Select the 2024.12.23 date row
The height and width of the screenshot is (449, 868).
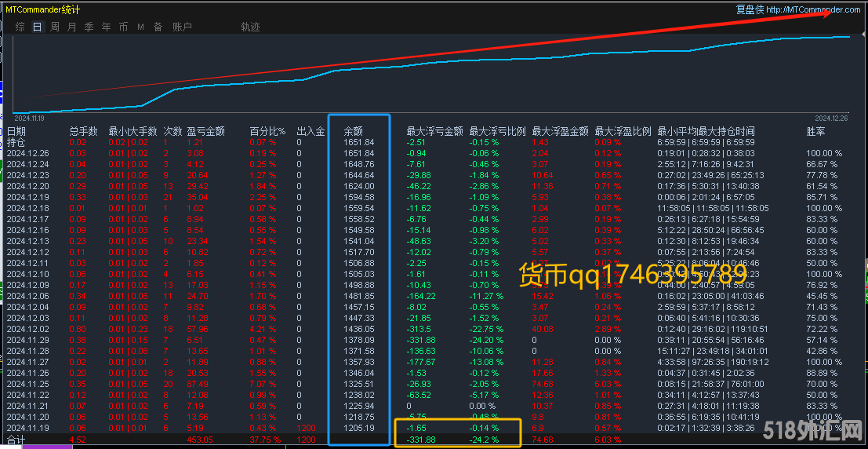[28, 175]
